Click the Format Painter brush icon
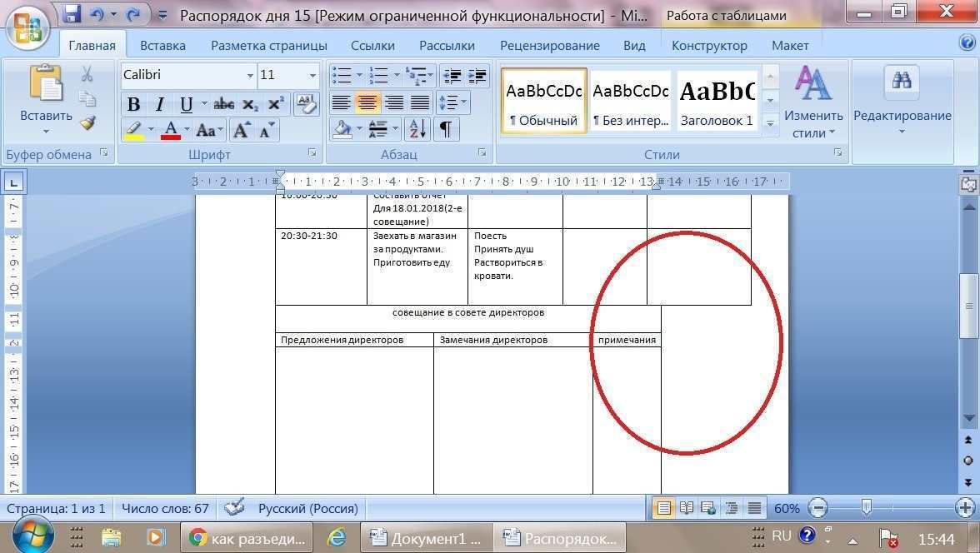Viewport: 980px width, 553px height. click(x=86, y=124)
